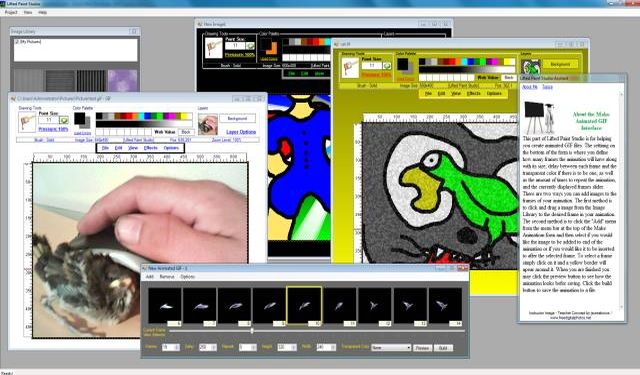This screenshot has width=640, height=375.
Task: Open Edit menu in hand photo window
Action: [118, 148]
